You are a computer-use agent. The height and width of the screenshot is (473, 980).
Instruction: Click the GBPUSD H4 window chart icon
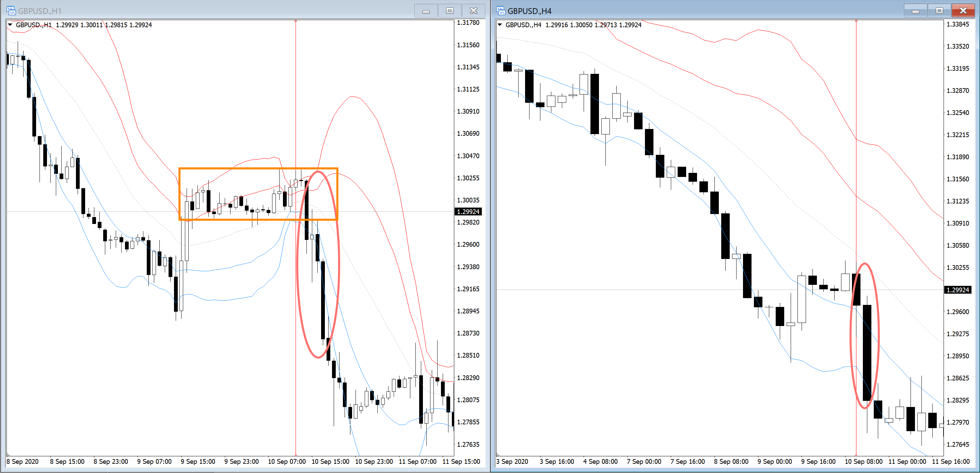coord(501,10)
